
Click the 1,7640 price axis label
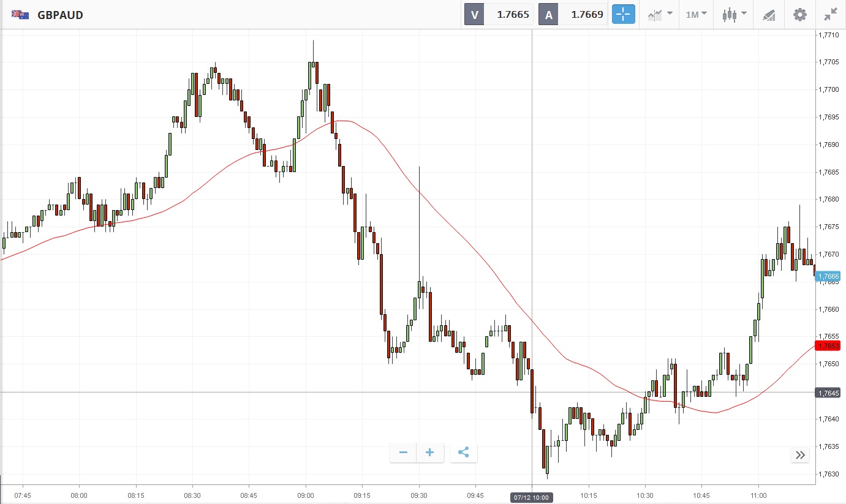pyautogui.click(x=829, y=419)
